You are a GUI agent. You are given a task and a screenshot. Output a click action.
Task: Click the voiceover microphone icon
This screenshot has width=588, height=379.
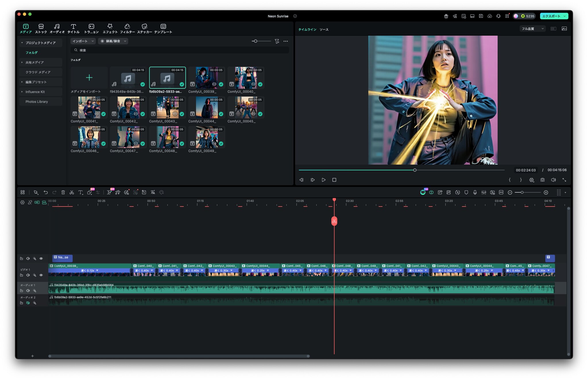point(475,193)
